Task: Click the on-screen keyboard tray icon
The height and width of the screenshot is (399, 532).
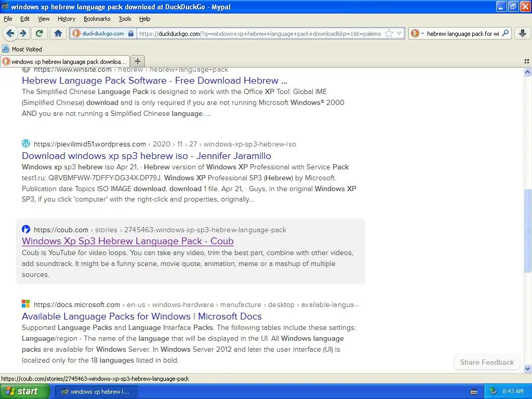Action: (x=474, y=392)
